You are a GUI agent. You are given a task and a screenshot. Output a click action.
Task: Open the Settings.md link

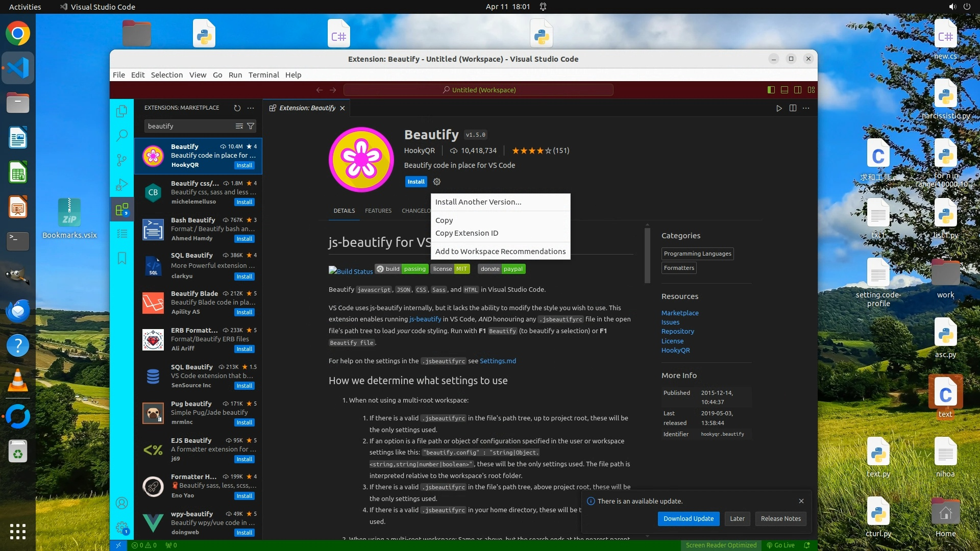click(498, 361)
